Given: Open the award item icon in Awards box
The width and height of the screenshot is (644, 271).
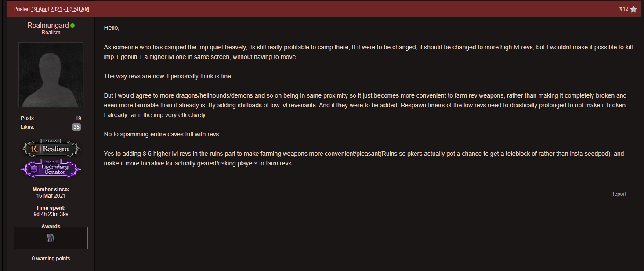Looking at the screenshot, I should tap(51, 238).
